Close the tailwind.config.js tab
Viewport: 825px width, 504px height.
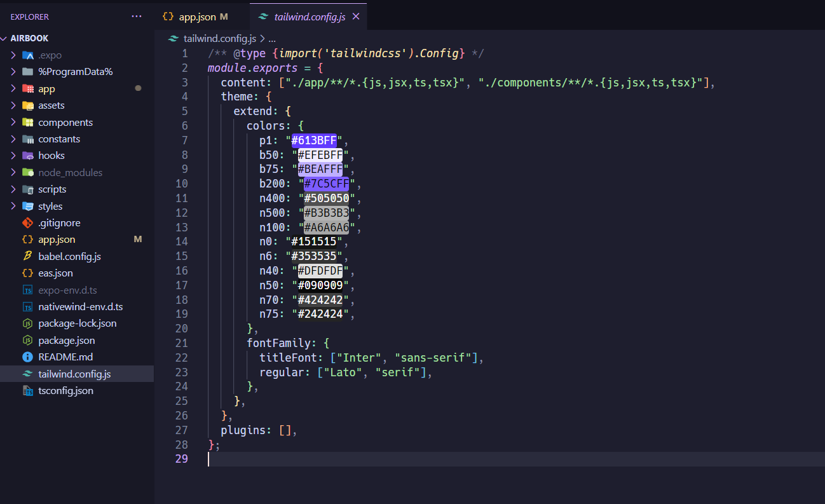pos(356,17)
